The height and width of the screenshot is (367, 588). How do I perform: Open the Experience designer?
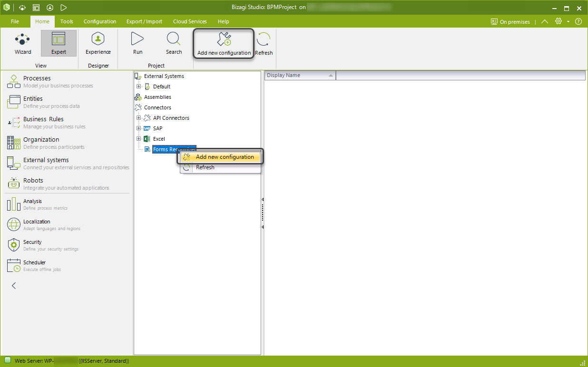98,44
